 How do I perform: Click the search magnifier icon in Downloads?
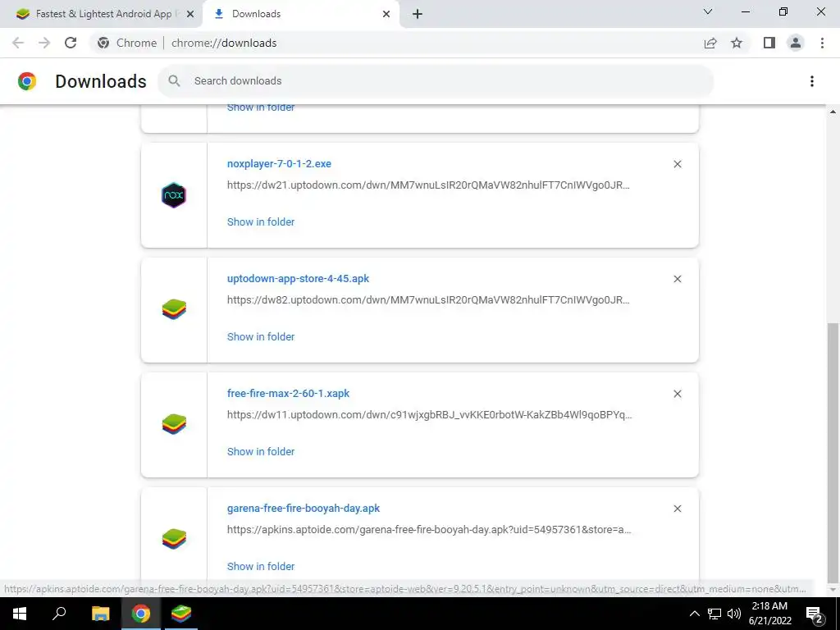click(x=174, y=81)
